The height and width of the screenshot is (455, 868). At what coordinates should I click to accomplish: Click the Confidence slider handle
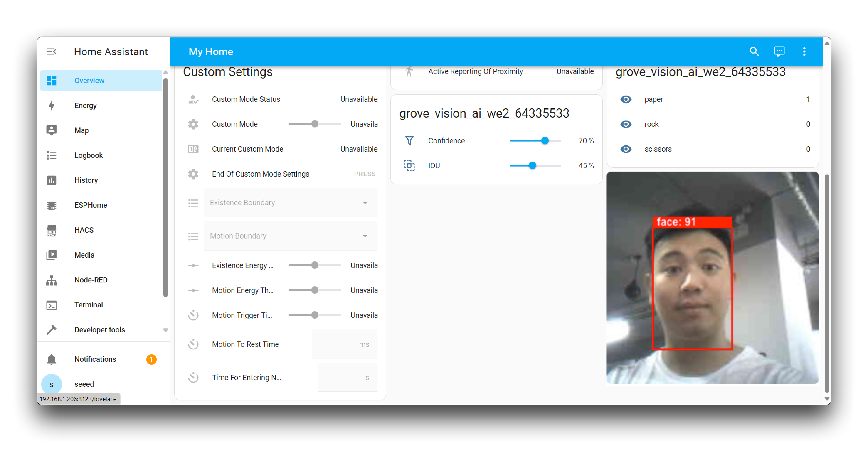(545, 140)
